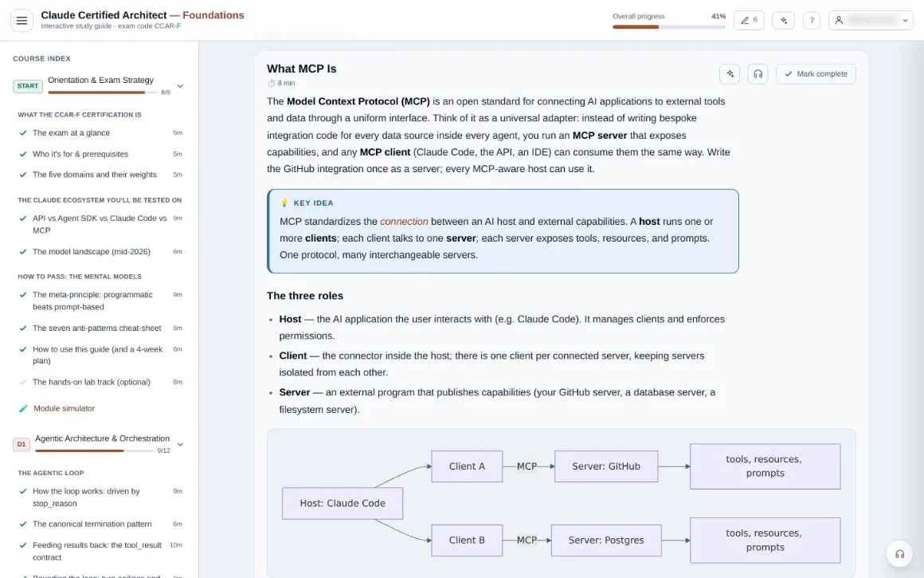Viewport: 924px width, 578px height.
Task: Open the hamburger menu button
Action: click(22, 21)
